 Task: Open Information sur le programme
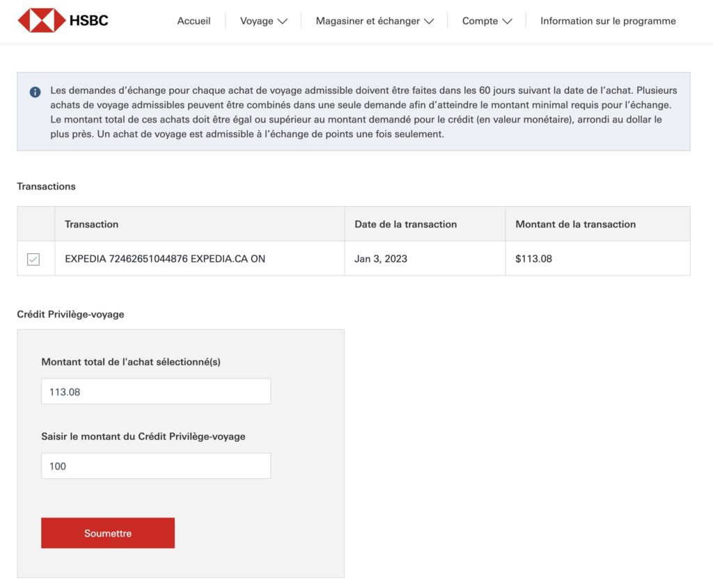coord(607,21)
